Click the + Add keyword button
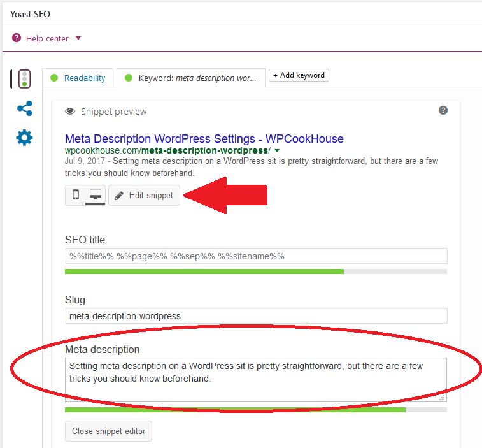Screen dimensions: 482x448 pyautogui.click(x=299, y=75)
